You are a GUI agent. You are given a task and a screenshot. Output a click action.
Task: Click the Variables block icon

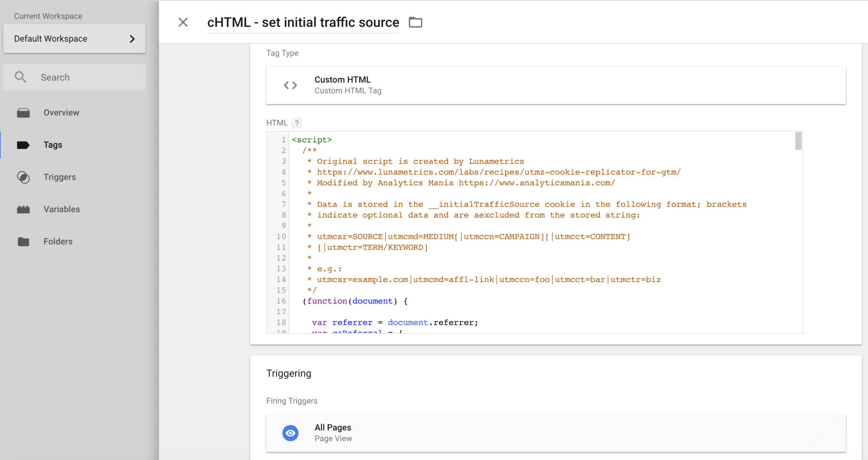[23, 209]
